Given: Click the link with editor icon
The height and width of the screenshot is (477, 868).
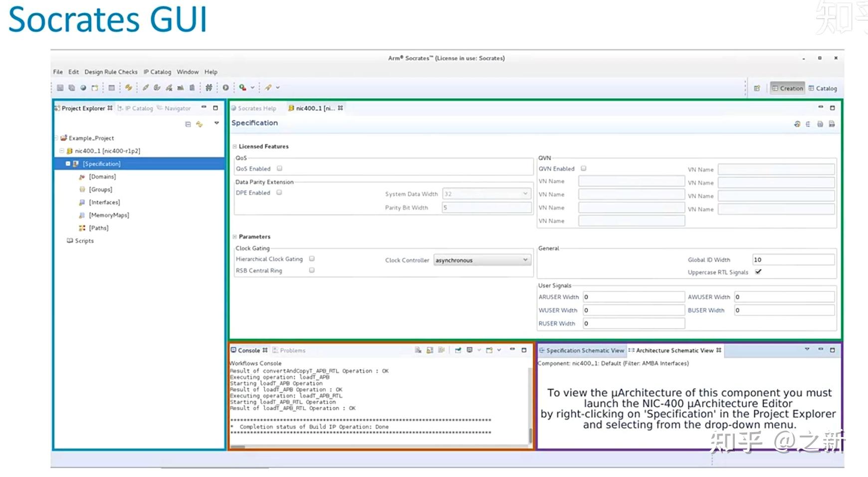Looking at the screenshot, I should (200, 124).
